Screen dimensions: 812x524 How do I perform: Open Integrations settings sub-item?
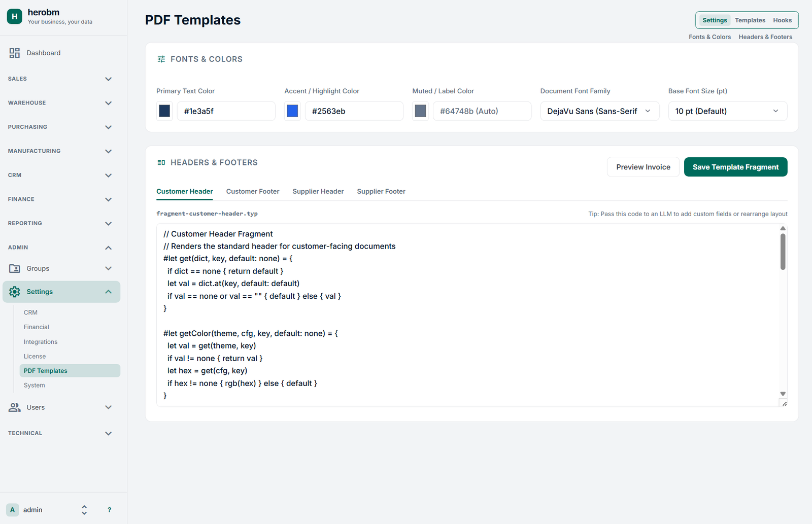[70, 342]
